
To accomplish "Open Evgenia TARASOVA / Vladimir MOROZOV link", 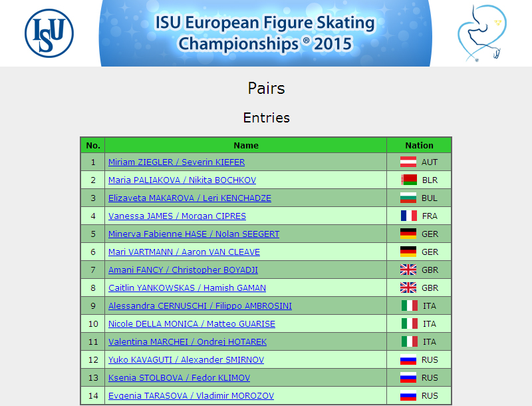I will (191, 396).
